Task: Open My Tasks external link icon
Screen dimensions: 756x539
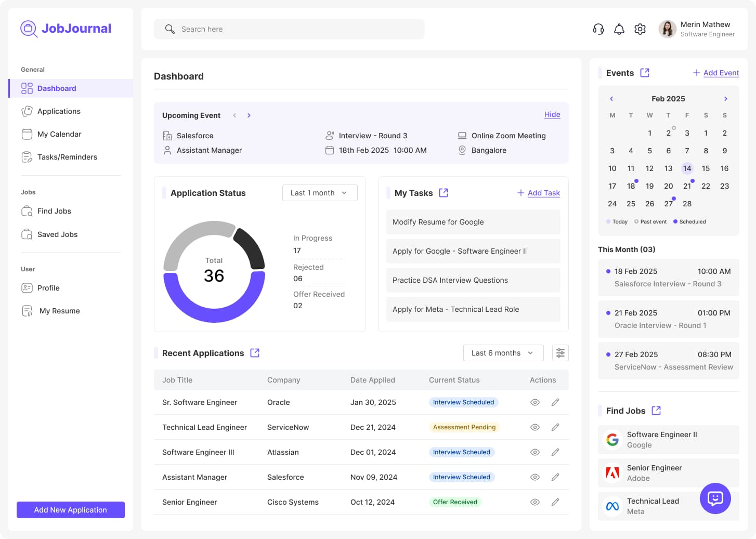Action: click(444, 193)
